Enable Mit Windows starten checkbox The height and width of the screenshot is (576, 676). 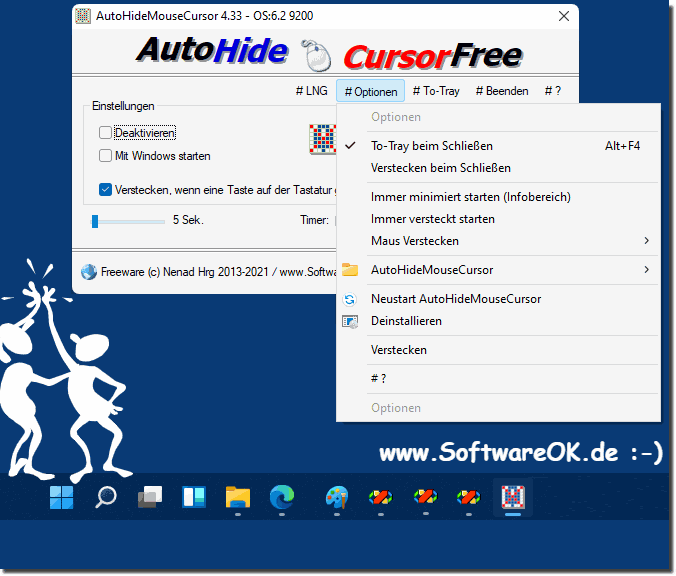coord(105,156)
